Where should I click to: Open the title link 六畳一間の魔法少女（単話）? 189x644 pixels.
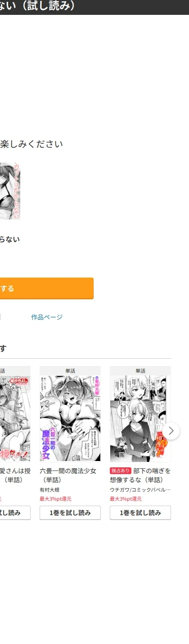coord(68,475)
